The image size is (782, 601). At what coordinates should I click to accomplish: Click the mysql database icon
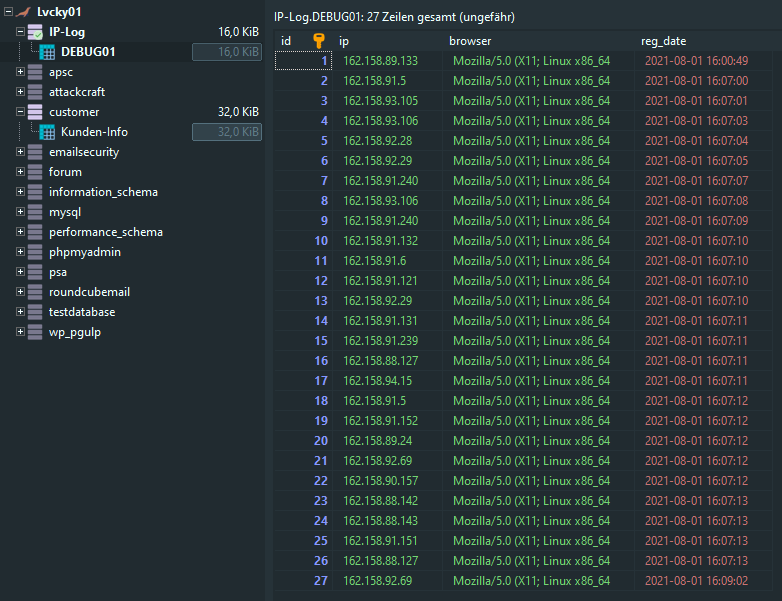pos(35,212)
